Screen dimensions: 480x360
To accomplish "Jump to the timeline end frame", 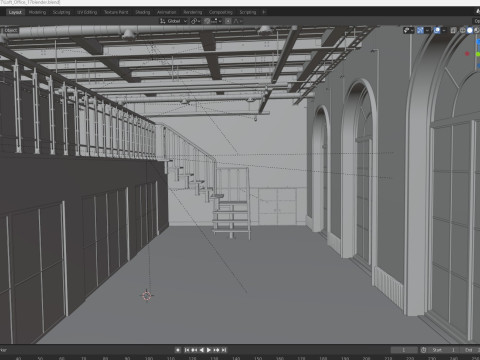I will point(224,350).
